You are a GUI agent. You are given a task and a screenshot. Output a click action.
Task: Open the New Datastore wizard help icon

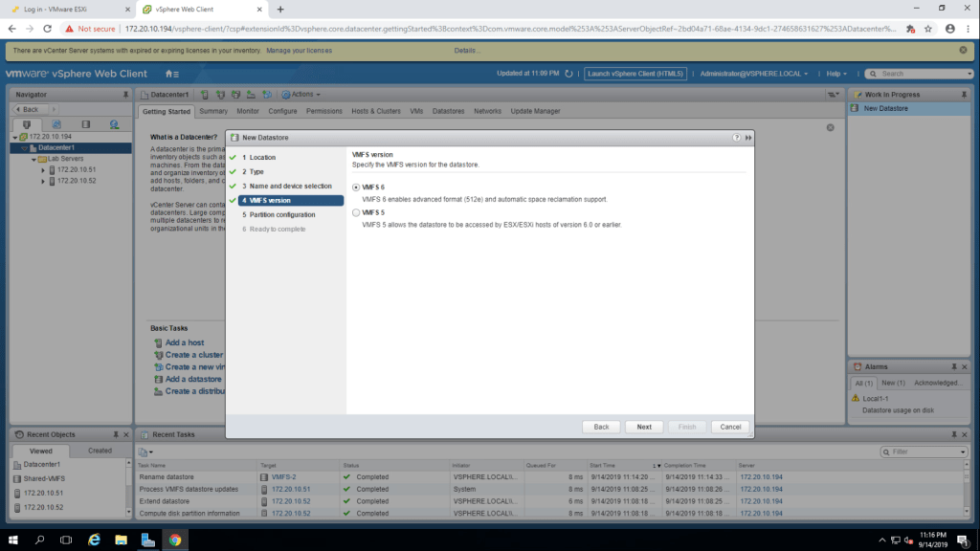click(737, 138)
